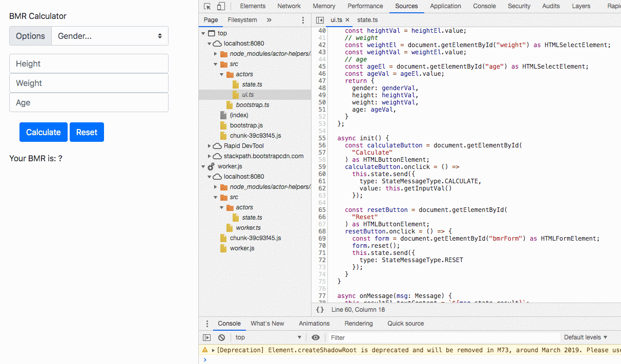Open the (index) file in tree
The height and width of the screenshot is (364, 621).
[x=239, y=115]
